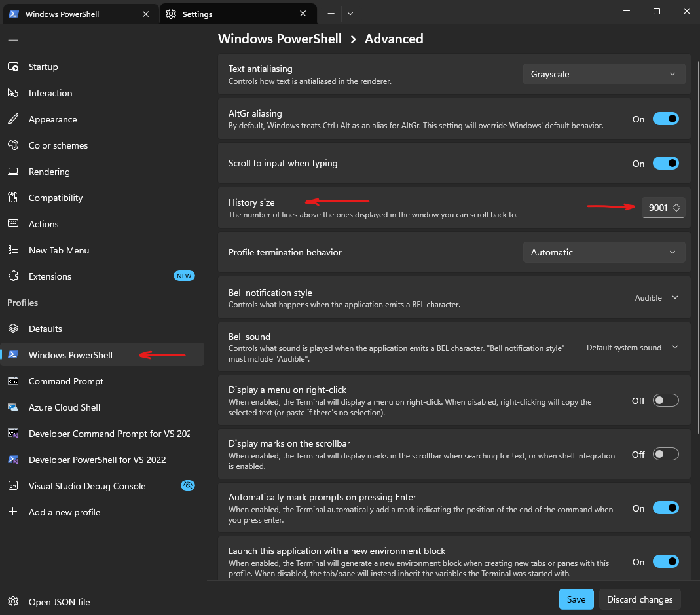The height and width of the screenshot is (615, 700).
Task: Click the PowerShell icon on first tab
Action: coord(13,14)
